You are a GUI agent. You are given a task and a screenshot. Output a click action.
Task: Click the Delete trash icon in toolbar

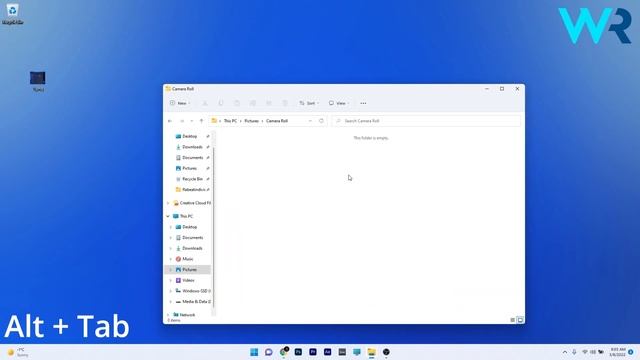coord(285,103)
